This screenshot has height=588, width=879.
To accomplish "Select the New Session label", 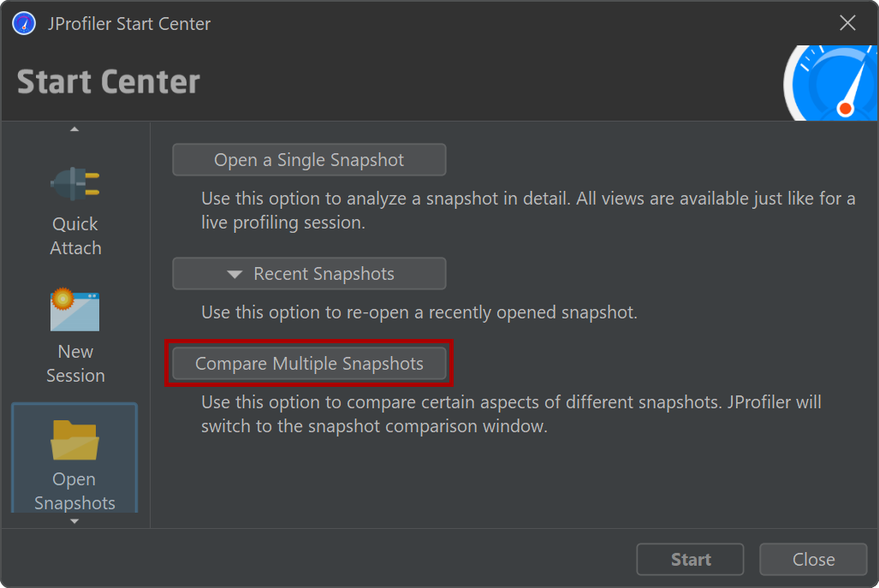I will [75, 363].
